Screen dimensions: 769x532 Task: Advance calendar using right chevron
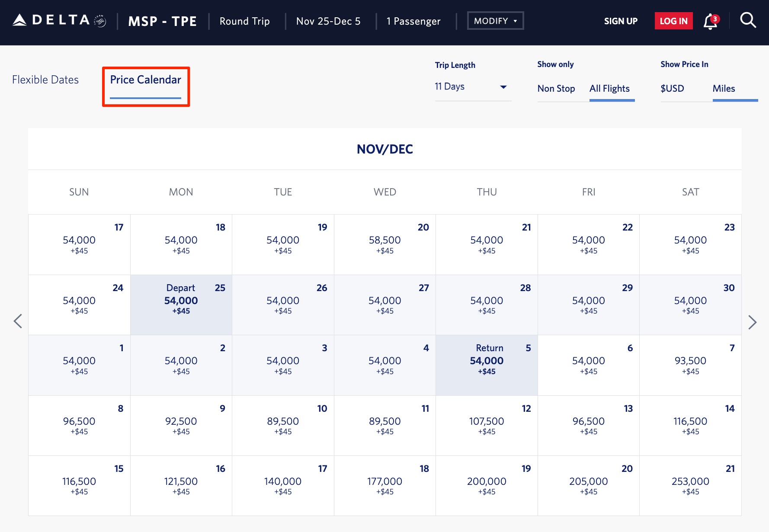753,322
